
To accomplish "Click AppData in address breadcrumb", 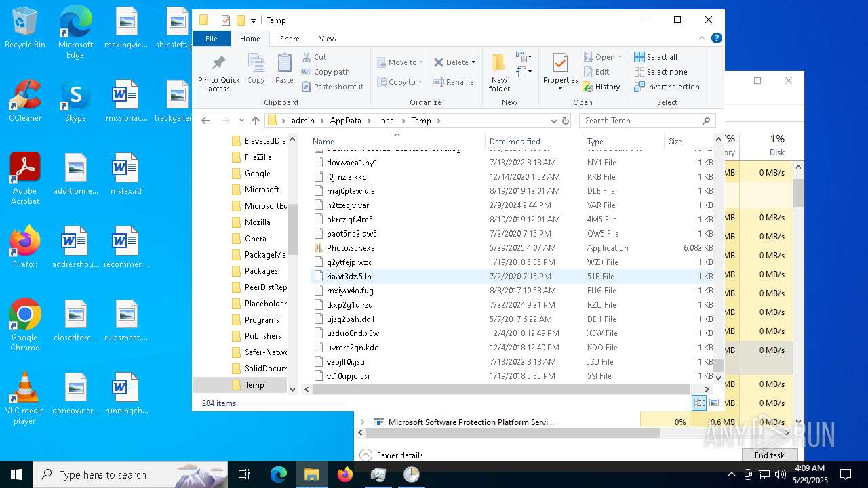I will (345, 121).
